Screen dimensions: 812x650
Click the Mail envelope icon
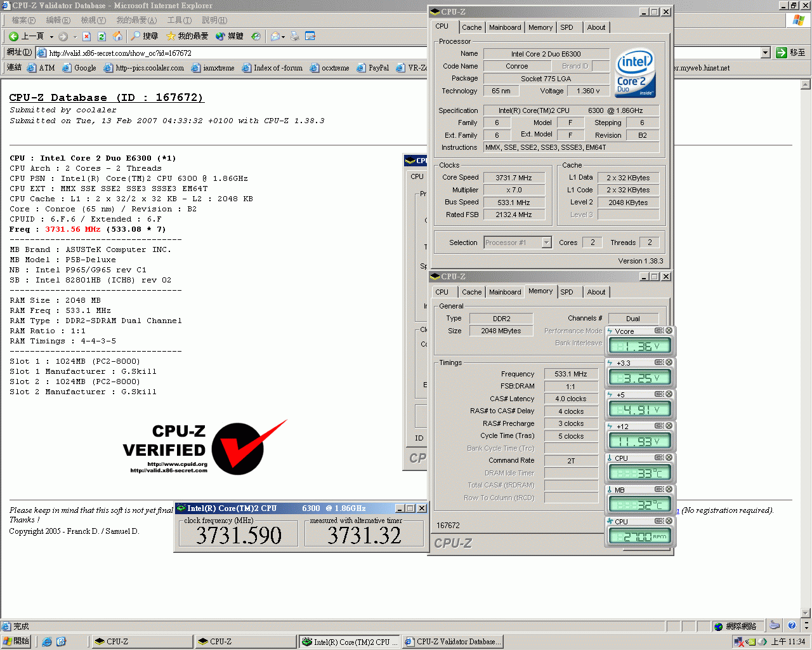pos(275,36)
